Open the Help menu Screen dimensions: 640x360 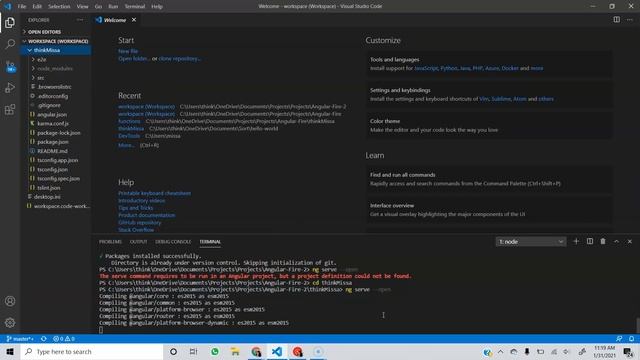157,7
